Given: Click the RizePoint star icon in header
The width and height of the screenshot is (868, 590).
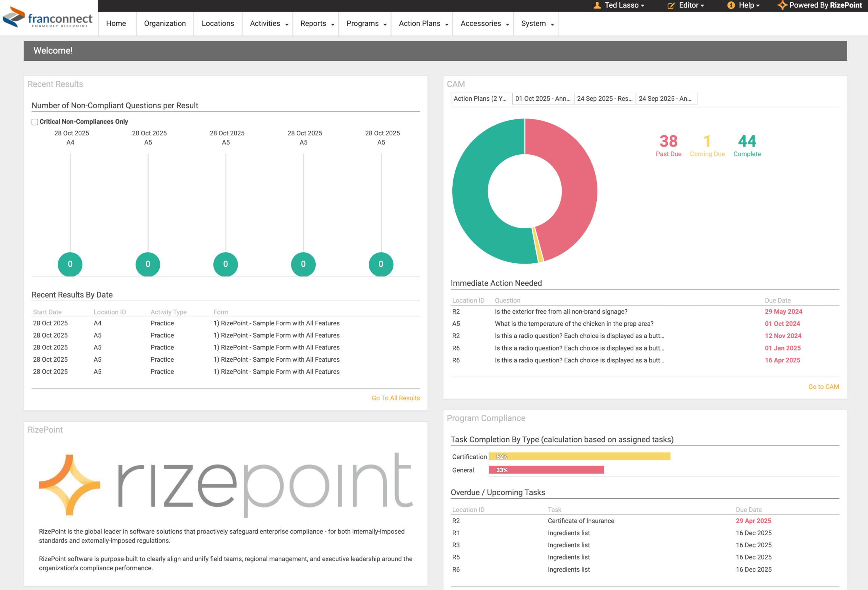Looking at the screenshot, I should pos(782,5).
